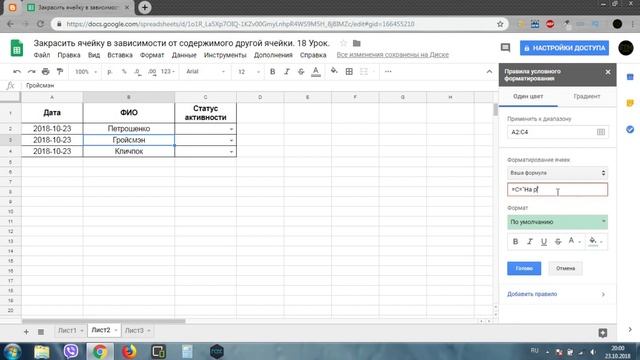Screen dimensions: 640x360
Task: Apply currency format (р.) button
Action: (x=109, y=71)
